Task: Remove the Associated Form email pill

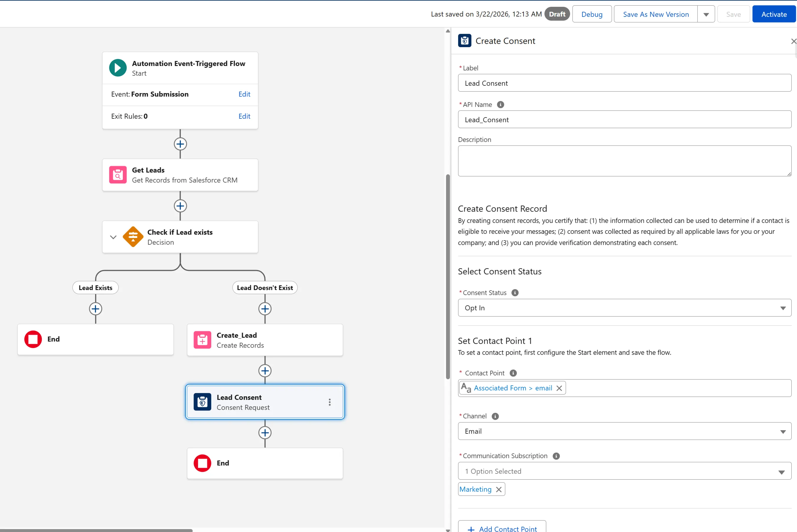Action: pos(559,388)
